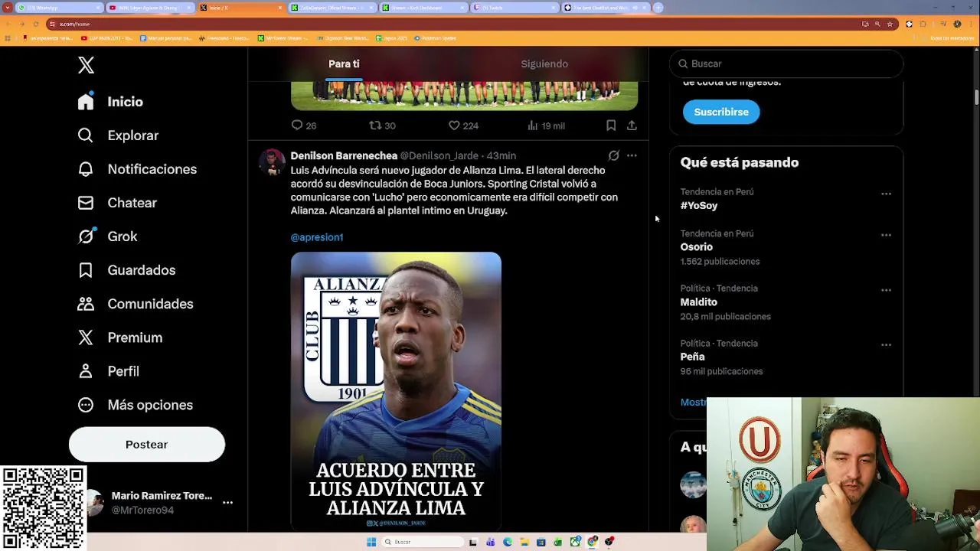Click the browser page scrollbar
Screen dimensions: 980x551
pos(976,98)
